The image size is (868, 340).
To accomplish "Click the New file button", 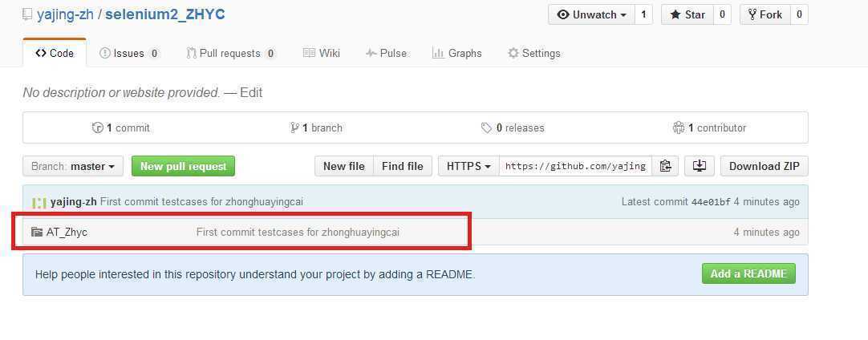I will point(344,166).
